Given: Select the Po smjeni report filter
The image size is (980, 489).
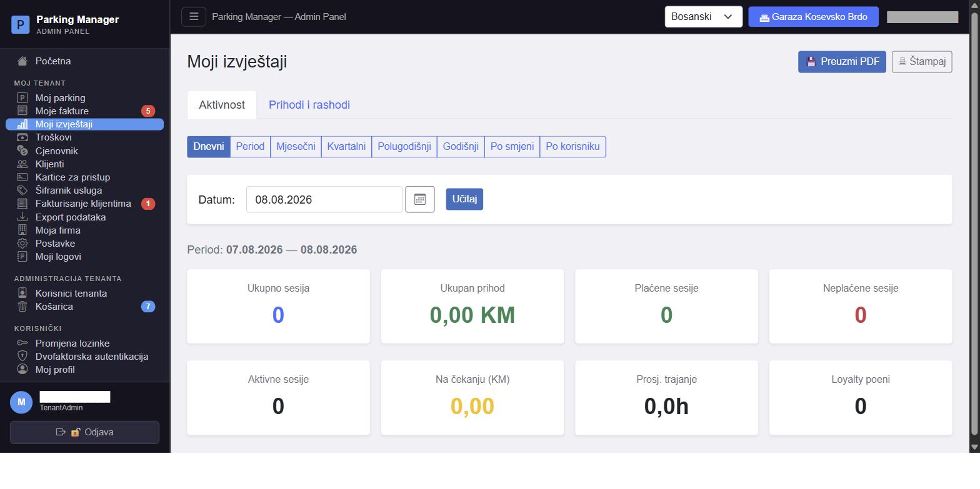Looking at the screenshot, I should tap(512, 147).
